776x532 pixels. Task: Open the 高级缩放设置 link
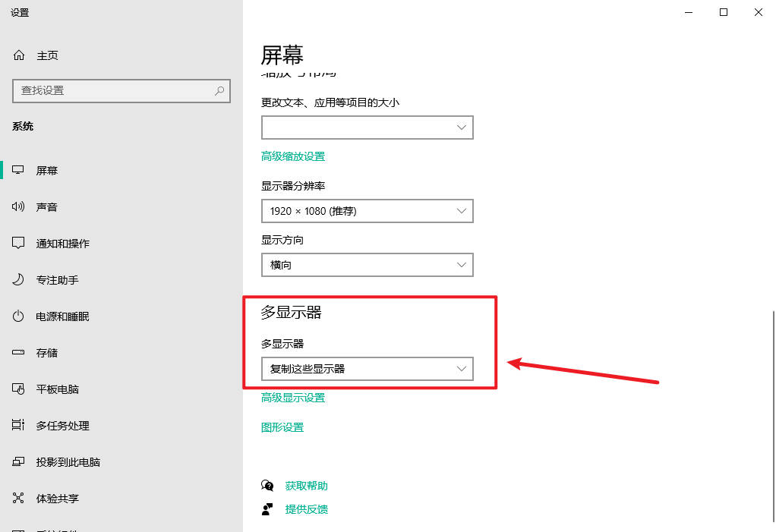293,156
